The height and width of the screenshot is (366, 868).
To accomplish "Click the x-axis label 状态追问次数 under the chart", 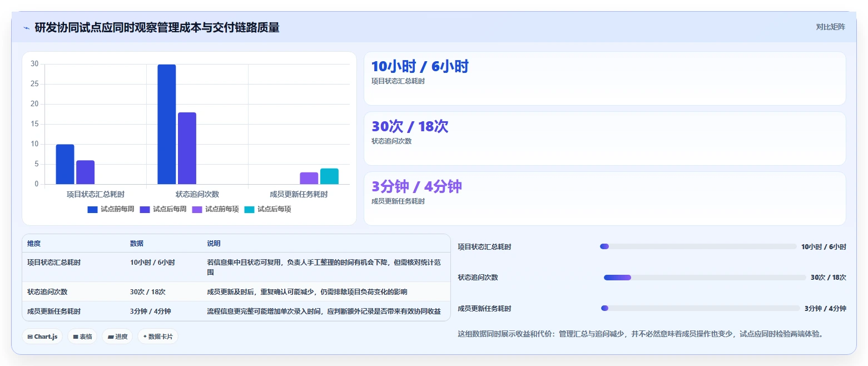I will [197, 194].
